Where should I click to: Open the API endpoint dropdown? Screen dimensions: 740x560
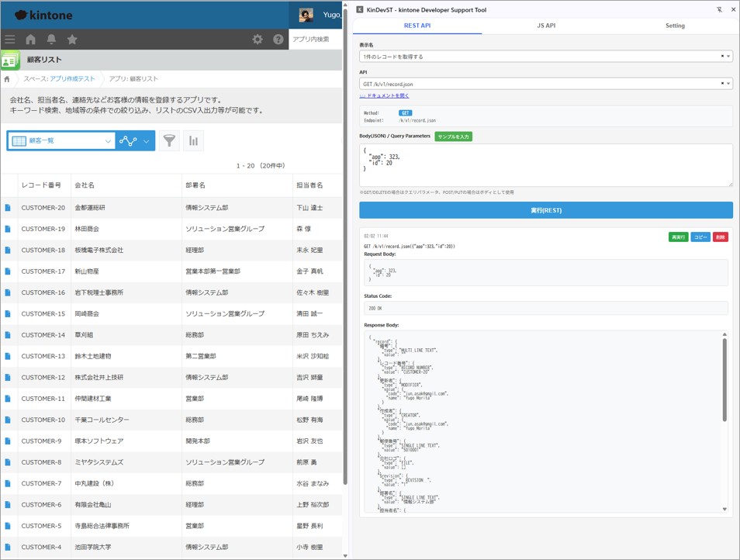click(728, 84)
